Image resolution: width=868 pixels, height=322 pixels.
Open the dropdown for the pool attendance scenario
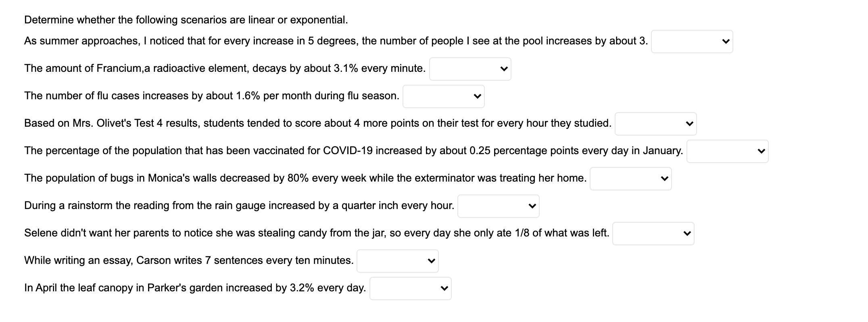pyautogui.click(x=691, y=42)
